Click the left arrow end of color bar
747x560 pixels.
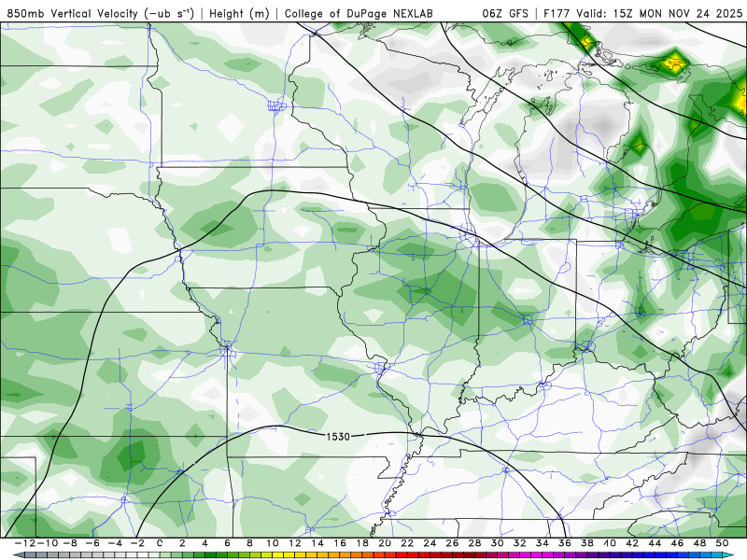[18, 555]
